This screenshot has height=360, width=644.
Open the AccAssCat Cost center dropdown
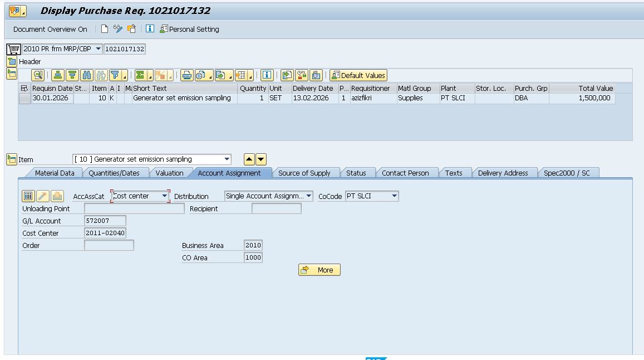(164, 196)
